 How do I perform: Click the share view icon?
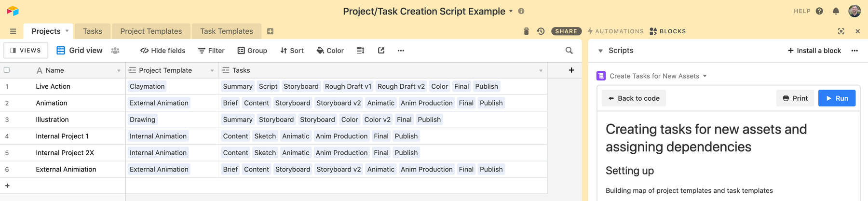(x=381, y=51)
